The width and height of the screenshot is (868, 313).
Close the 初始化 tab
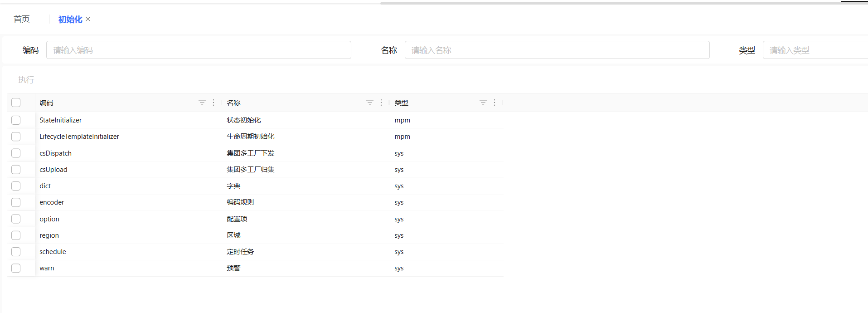(x=88, y=19)
